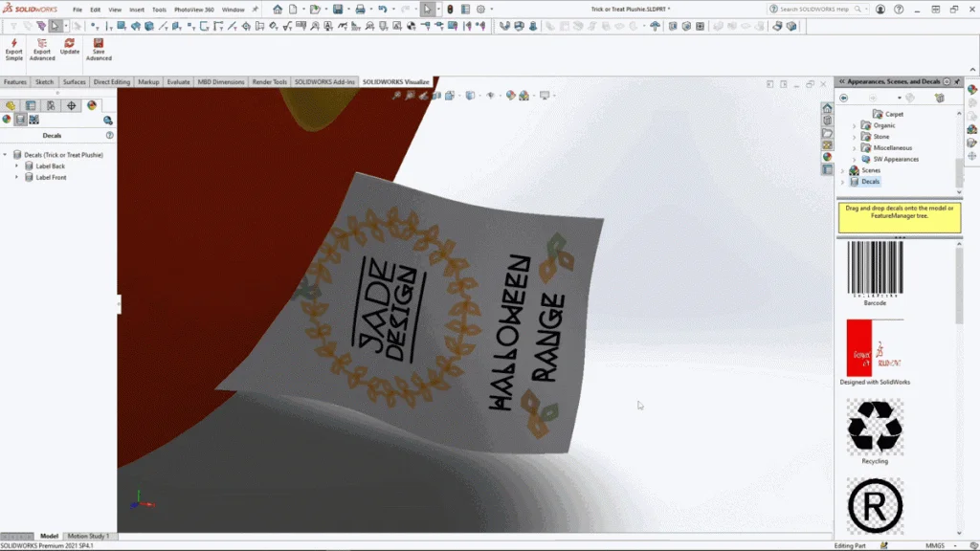
Task: Expand the Scenes folder in task pane
Action: click(843, 170)
